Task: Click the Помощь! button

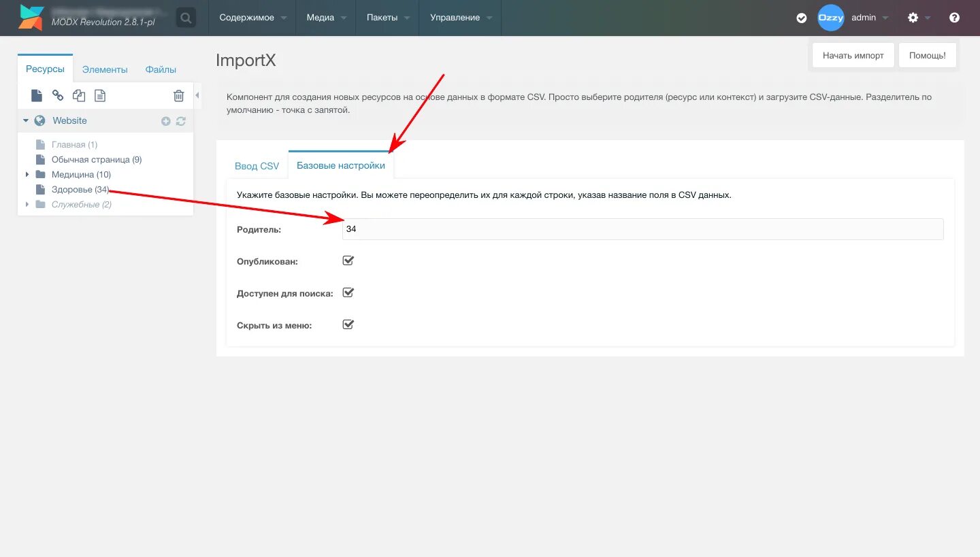Action: pos(927,55)
